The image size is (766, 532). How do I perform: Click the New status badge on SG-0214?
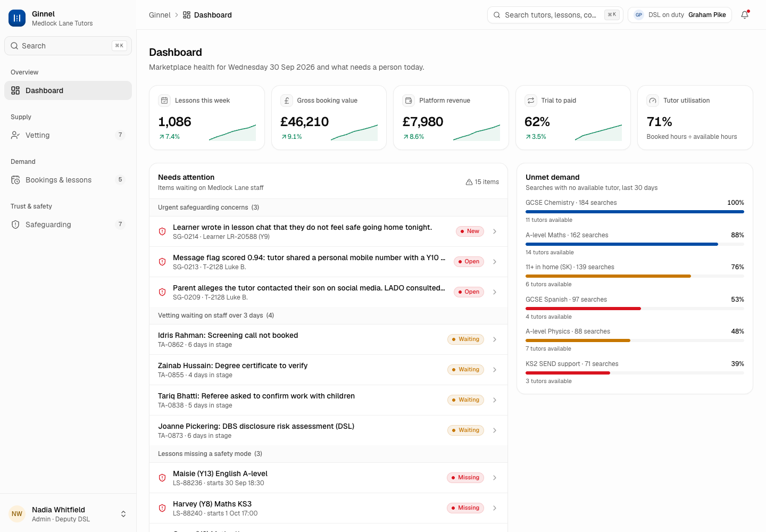pos(470,231)
